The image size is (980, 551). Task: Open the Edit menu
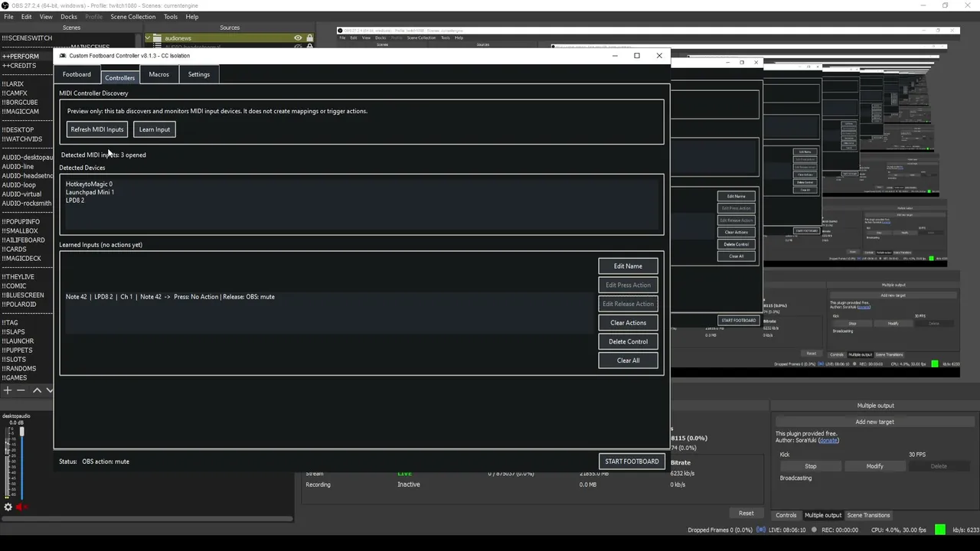point(27,16)
